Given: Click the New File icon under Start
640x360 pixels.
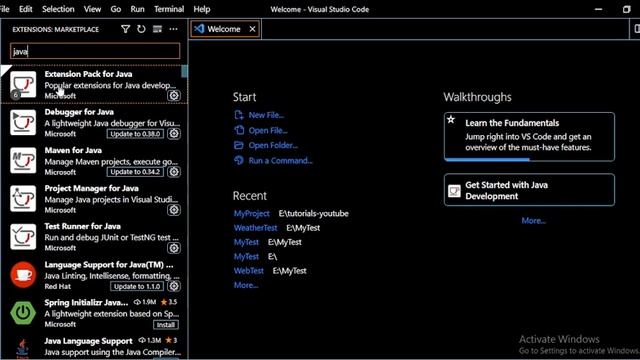Looking at the screenshot, I should tap(239, 115).
